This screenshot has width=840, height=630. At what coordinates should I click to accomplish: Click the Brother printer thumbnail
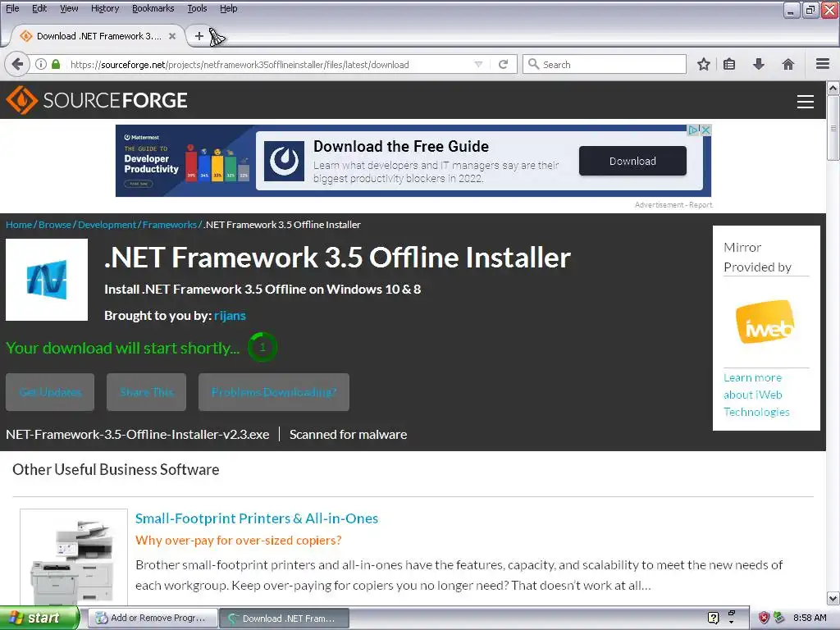74,558
